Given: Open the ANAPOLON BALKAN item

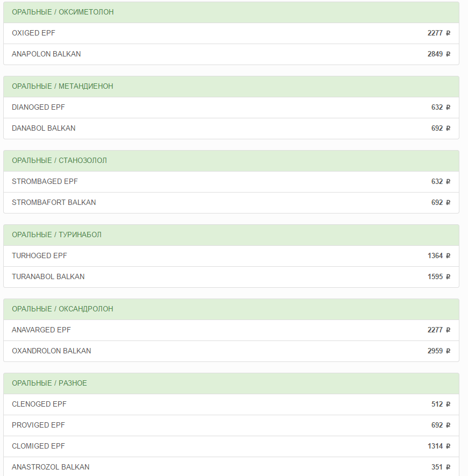Looking at the screenshot, I should coord(46,54).
